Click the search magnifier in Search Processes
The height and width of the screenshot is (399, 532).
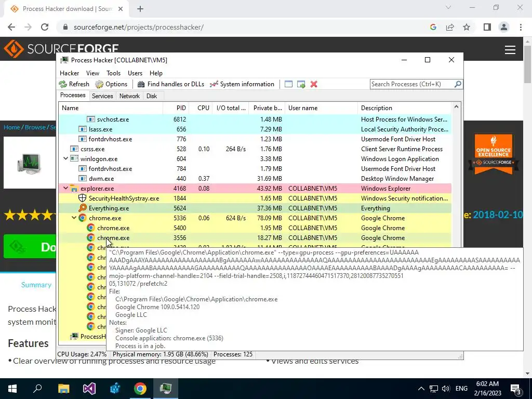[x=458, y=84]
